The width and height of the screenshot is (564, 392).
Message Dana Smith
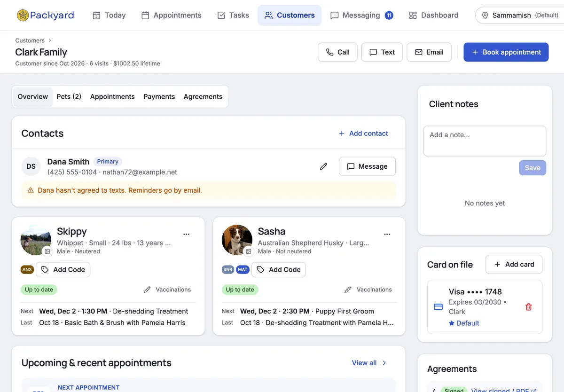(367, 166)
